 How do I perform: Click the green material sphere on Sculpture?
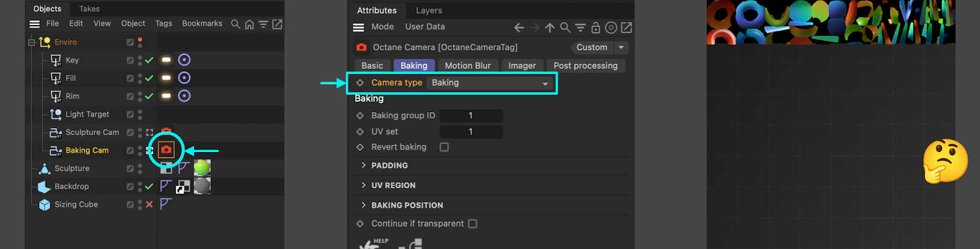(202, 167)
